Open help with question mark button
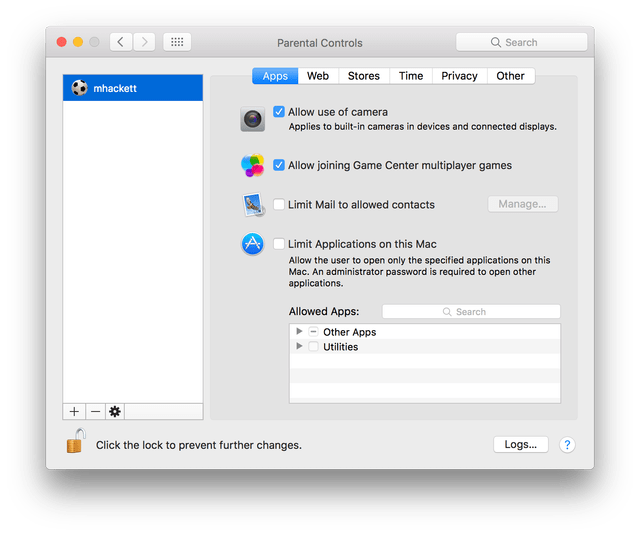 click(567, 444)
